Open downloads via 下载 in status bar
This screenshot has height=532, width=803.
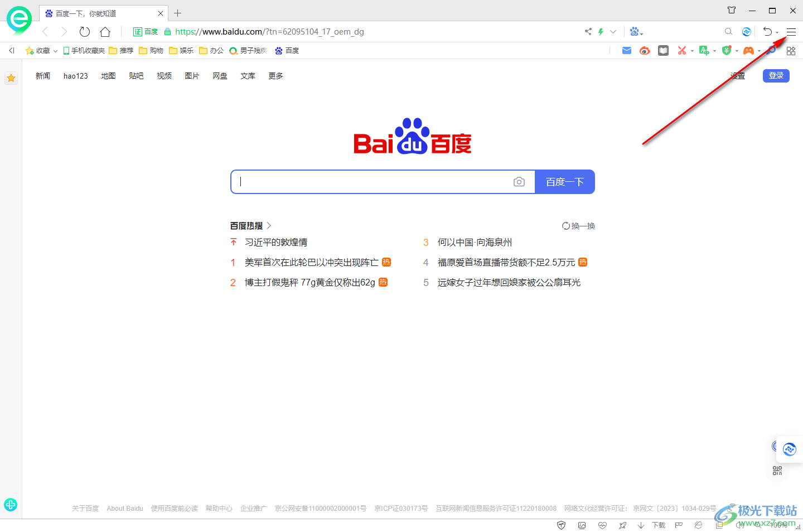tap(659, 525)
